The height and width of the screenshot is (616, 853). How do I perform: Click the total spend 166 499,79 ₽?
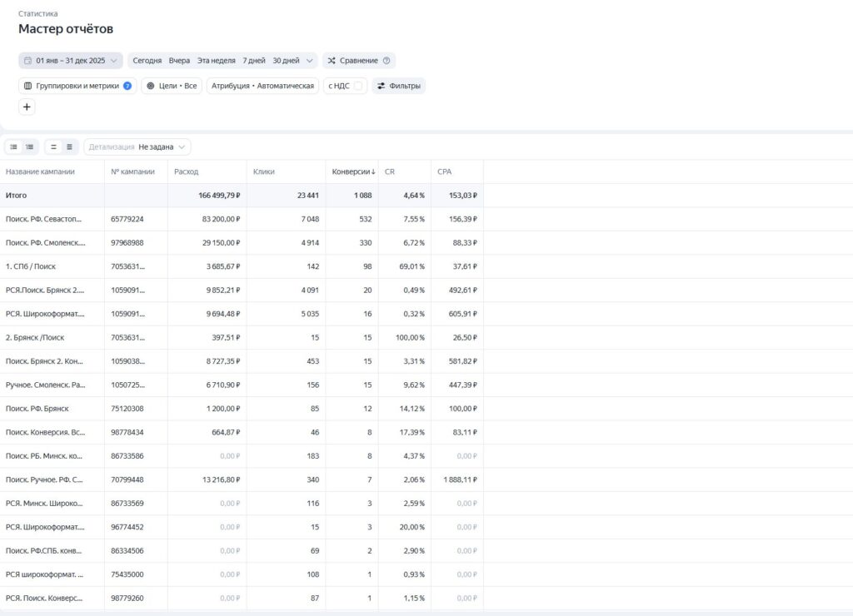tap(219, 196)
